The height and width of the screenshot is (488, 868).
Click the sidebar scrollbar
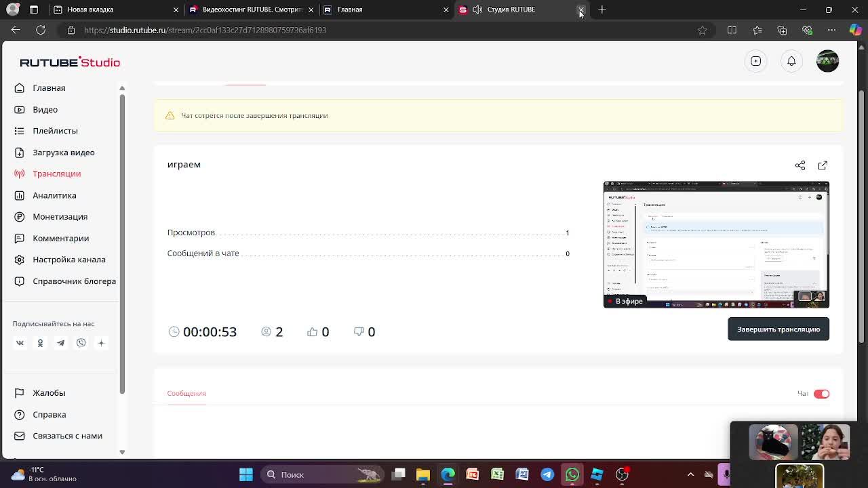point(122,244)
